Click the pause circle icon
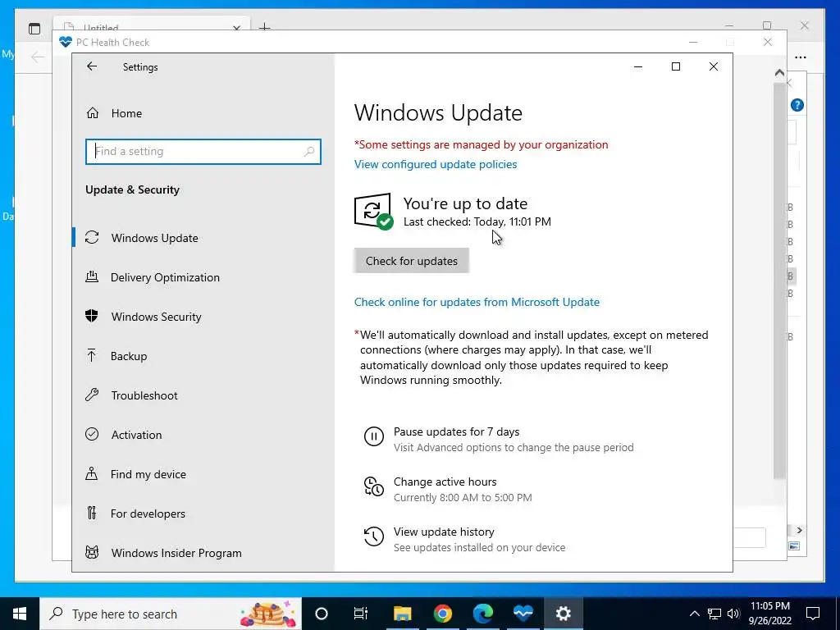Screen dimensions: 840x630 [x=374, y=436]
